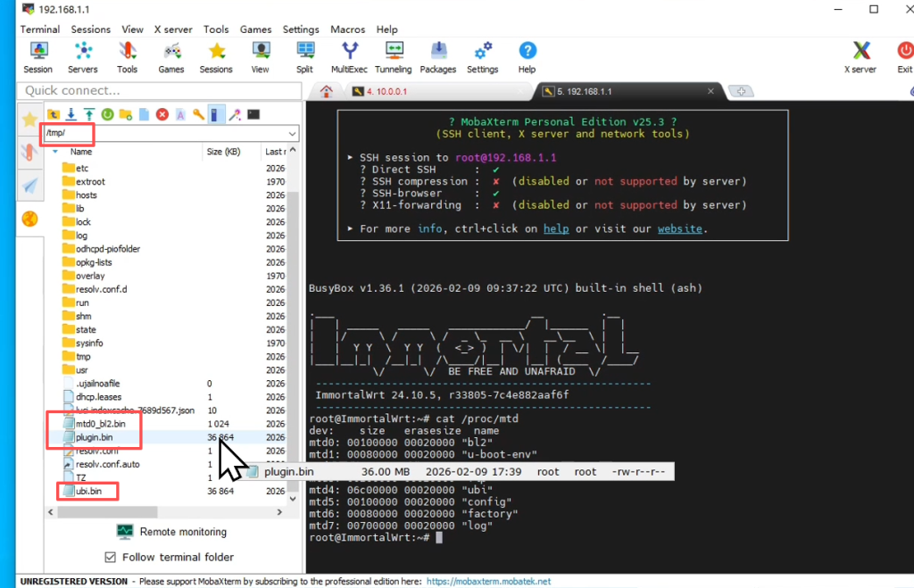
Task: Open the Macros menu
Action: (347, 29)
